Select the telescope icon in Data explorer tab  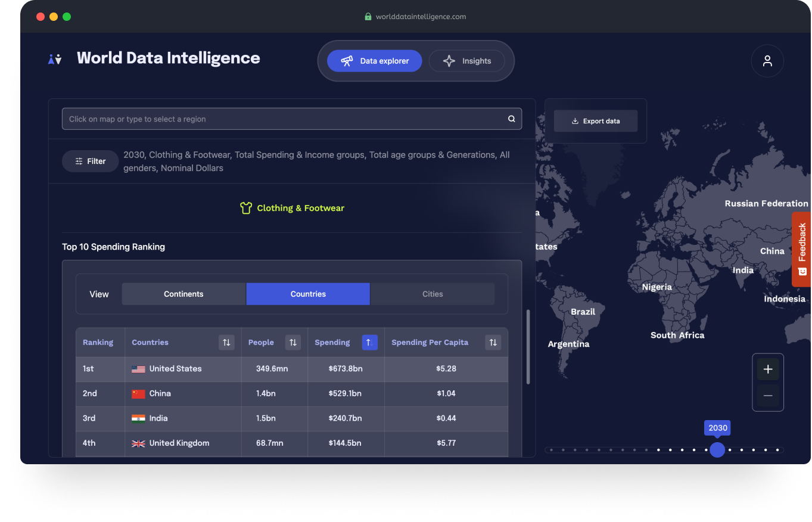pos(347,60)
